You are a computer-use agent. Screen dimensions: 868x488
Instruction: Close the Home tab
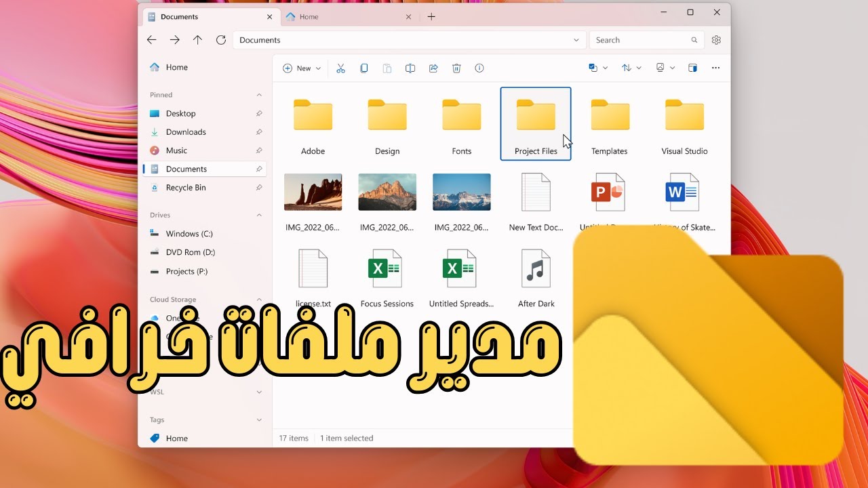408,16
